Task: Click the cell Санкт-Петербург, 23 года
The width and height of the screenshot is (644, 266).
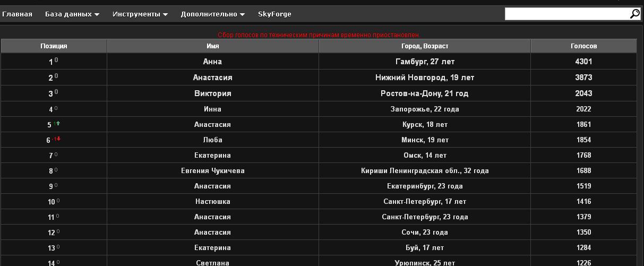Action: 425,217
